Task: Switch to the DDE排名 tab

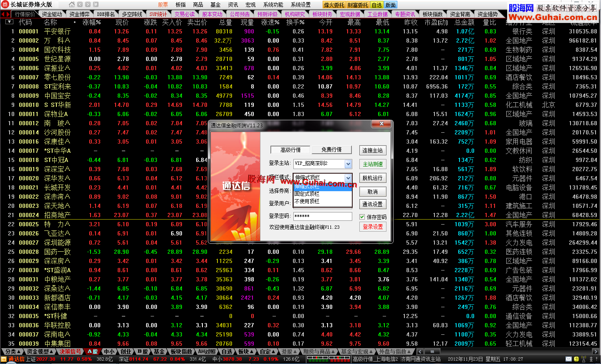Action: click(106, 14)
